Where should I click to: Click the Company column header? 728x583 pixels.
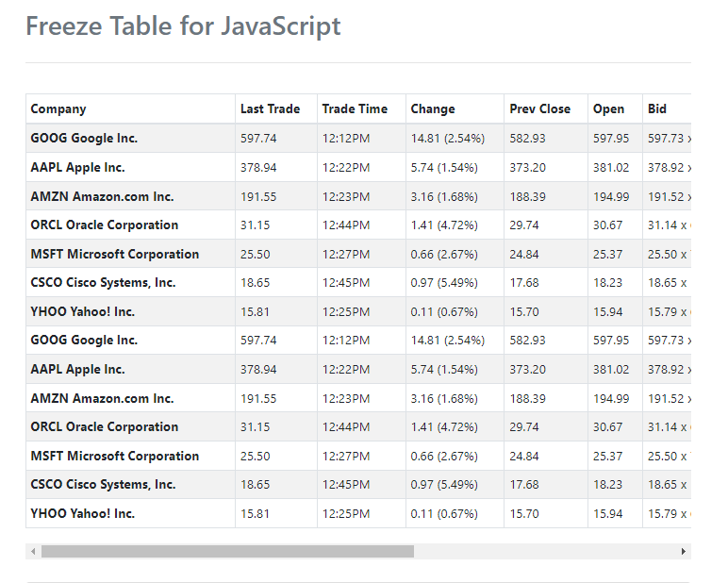point(130,108)
